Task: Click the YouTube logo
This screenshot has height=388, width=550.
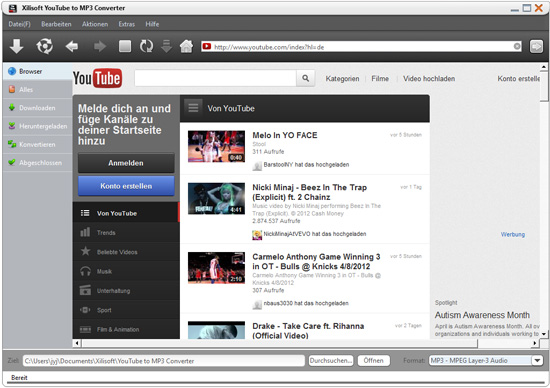Action: (x=98, y=78)
